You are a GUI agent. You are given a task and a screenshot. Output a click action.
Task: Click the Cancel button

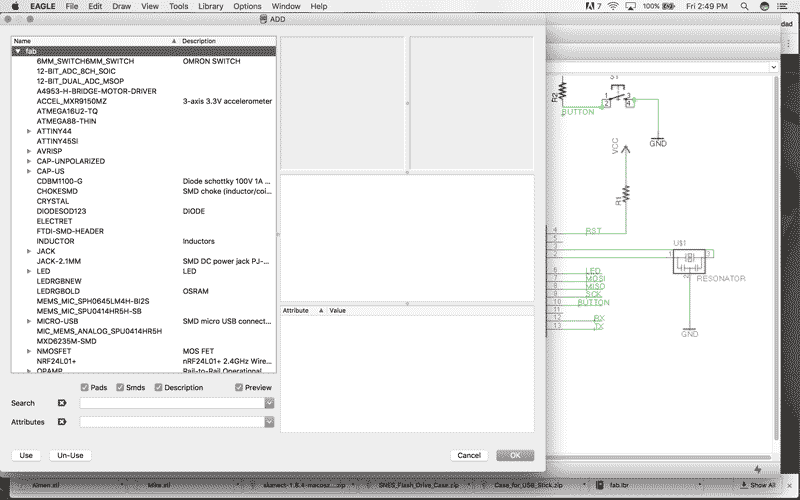tap(469, 456)
